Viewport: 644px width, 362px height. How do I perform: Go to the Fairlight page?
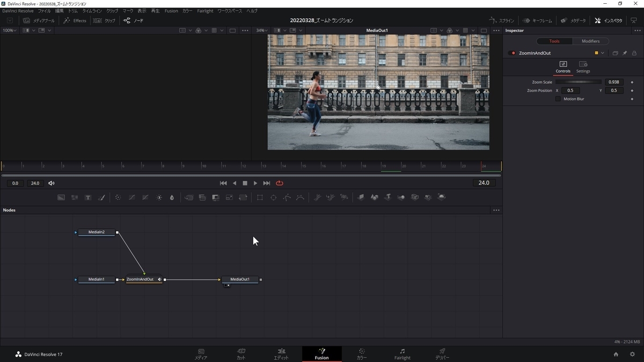(402, 354)
